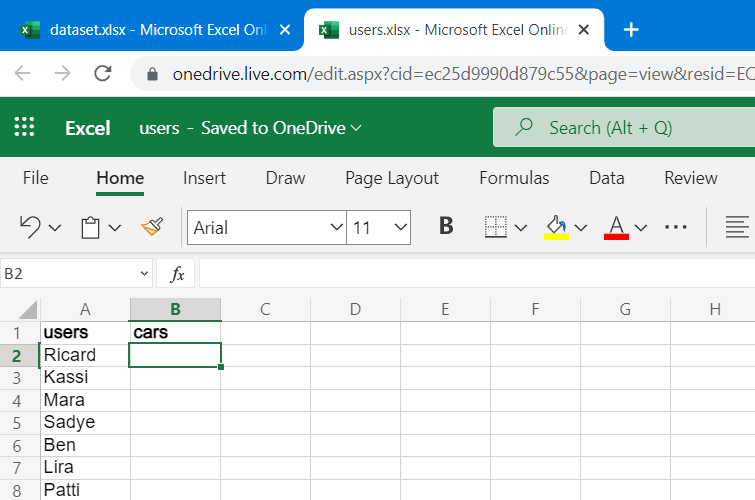755x500 pixels.
Task: Open the Excel app launcher grid
Action: coord(24,127)
